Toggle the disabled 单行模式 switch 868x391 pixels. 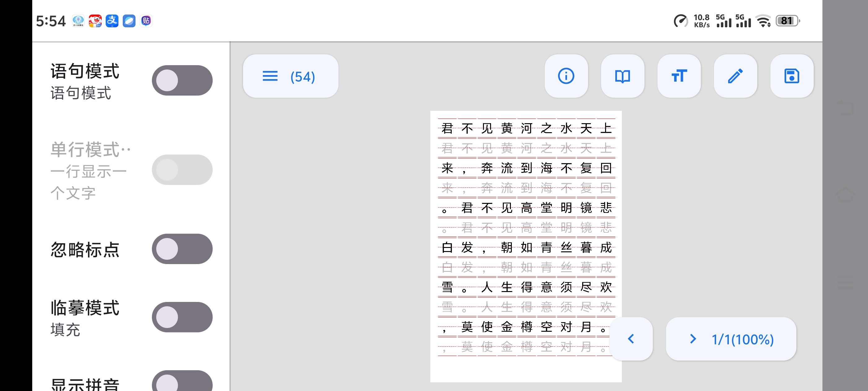pos(182,170)
